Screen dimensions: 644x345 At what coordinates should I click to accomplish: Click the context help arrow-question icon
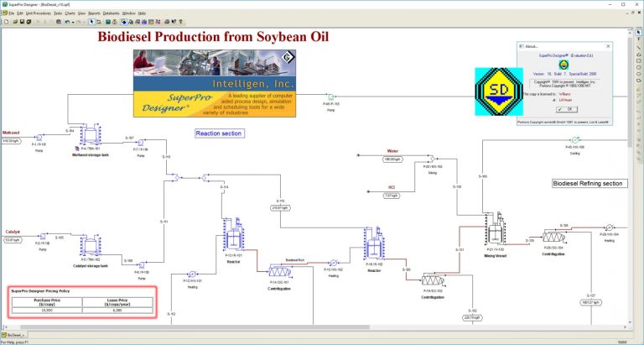pyautogui.click(x=174, y=21)
